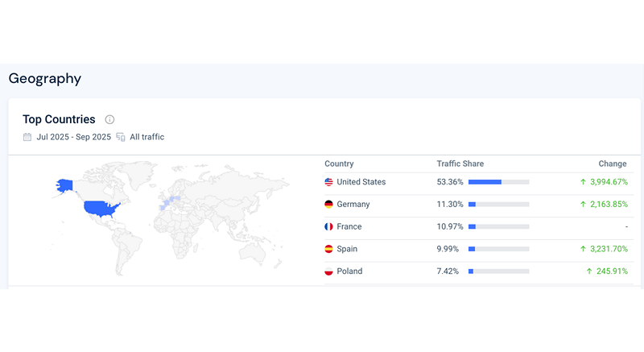Open the Jul 2025 - Sep 2025 date range
This screenshot has height=352, width=644.
[x=73, y=137]
